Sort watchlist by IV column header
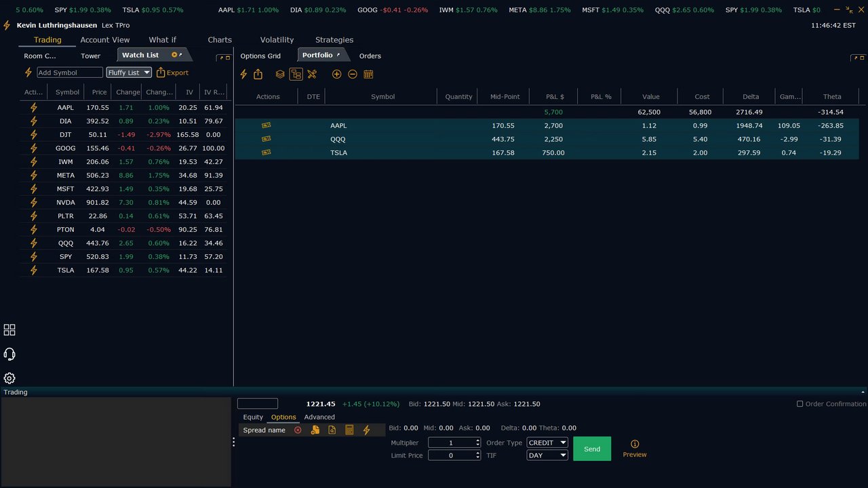Screen dimensions: 868x488 pos(190,92)
